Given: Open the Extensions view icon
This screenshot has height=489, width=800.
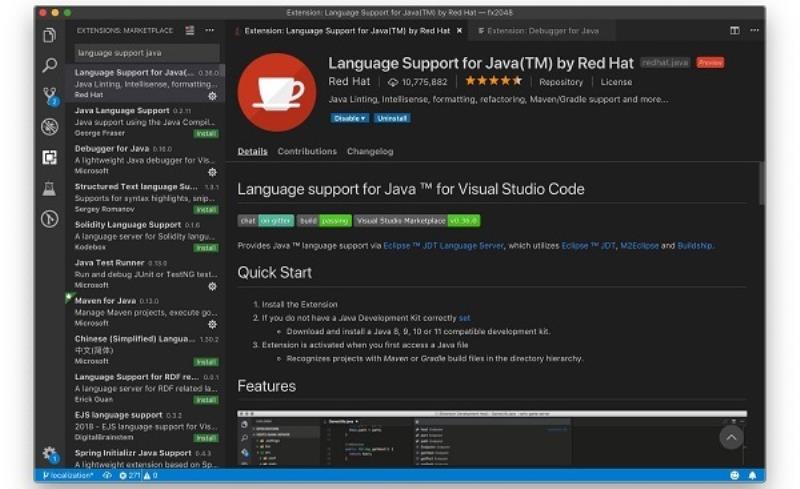Looking at the screenshot, I should point(49,157).
